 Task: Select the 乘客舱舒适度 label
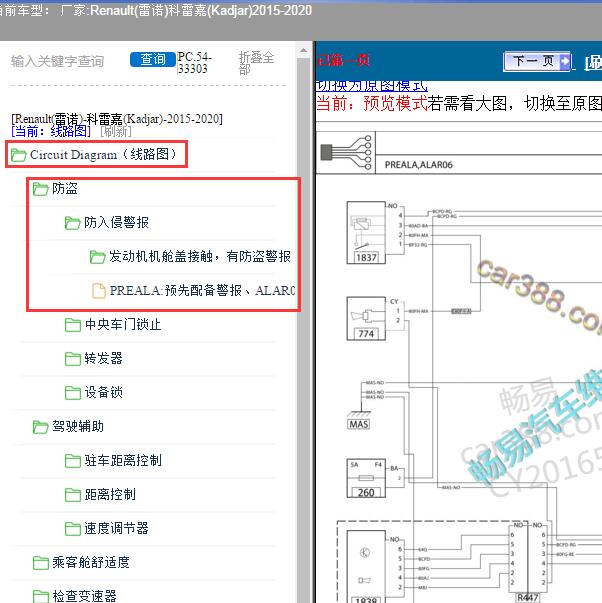pos(91,562)
